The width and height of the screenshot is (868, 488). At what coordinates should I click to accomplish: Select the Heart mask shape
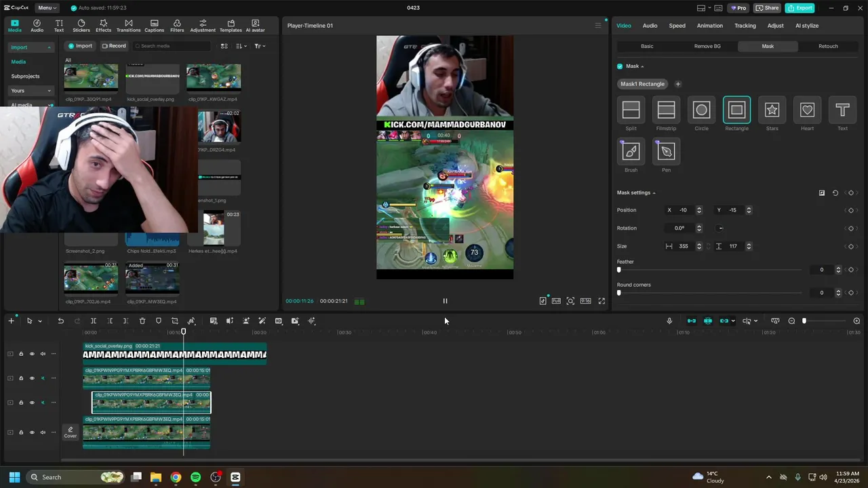807,110
